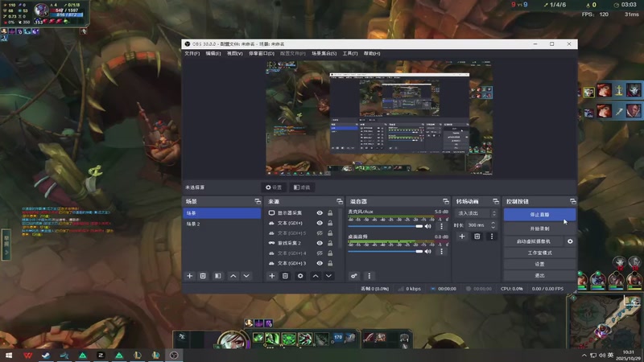Undock the 控制按钮 panel via float icon

pyautogui.click(x=573, y=202)
